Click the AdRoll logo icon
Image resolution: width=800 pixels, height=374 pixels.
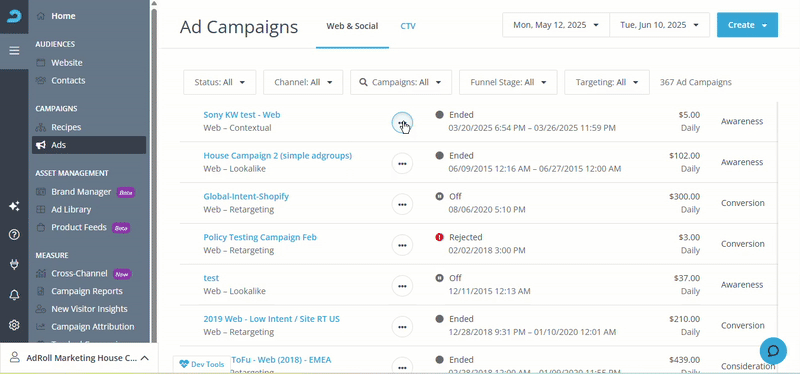(x=14, y=16)
